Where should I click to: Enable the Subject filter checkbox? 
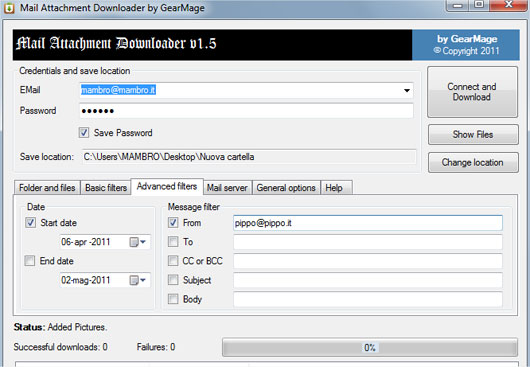[173, 280]
